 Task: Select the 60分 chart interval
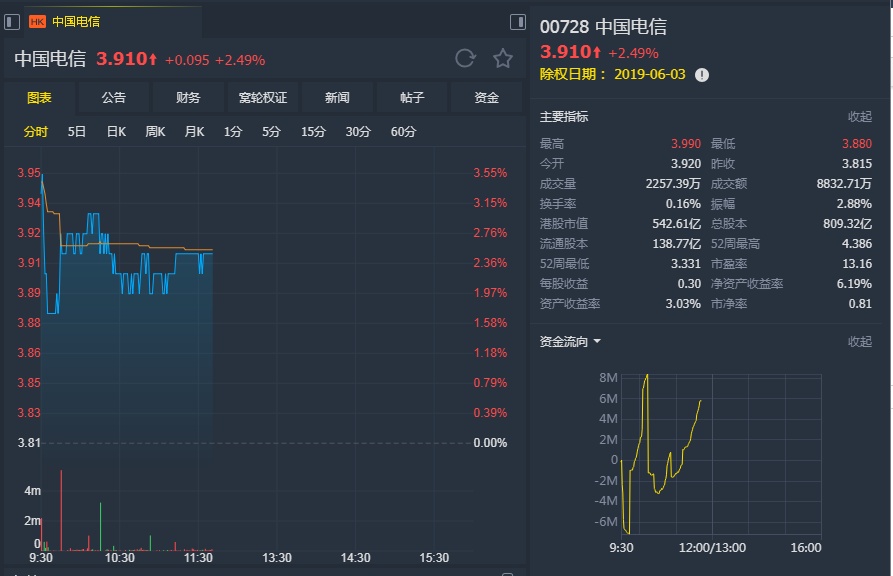pos(404,132)
